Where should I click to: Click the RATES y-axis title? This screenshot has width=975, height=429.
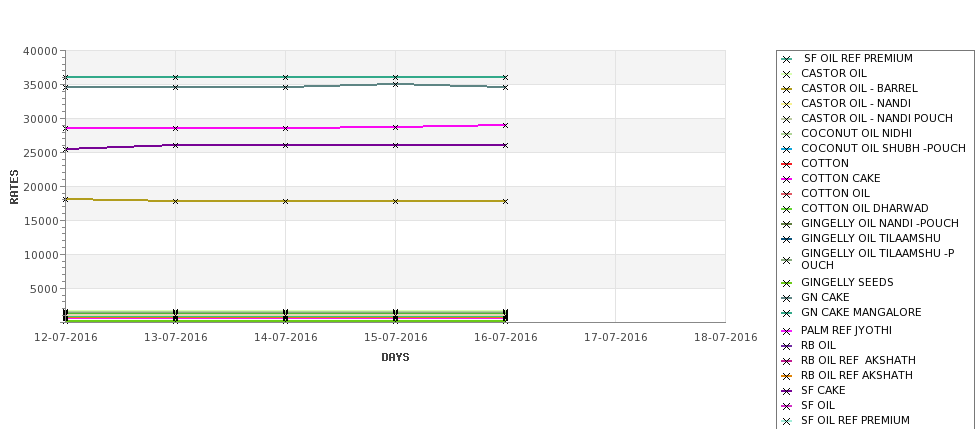tap(14, 187)
